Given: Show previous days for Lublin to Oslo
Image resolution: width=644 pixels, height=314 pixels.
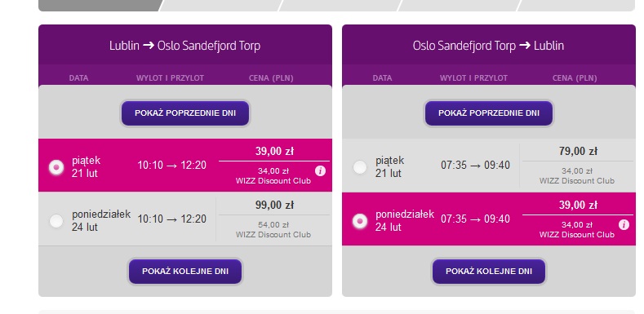Looking at the screenshot, I should point(185,113).
